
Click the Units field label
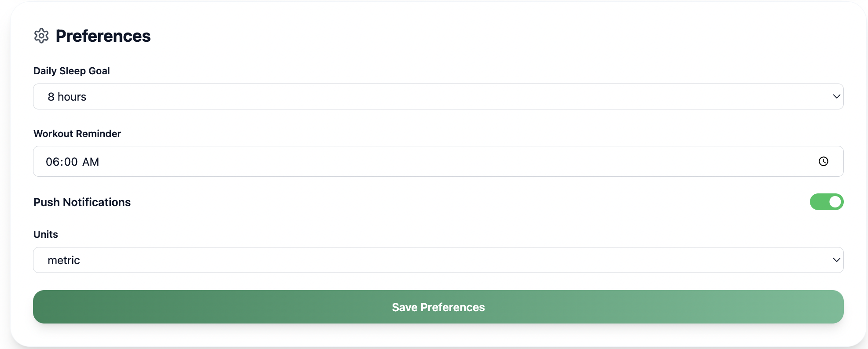[46, 234]
